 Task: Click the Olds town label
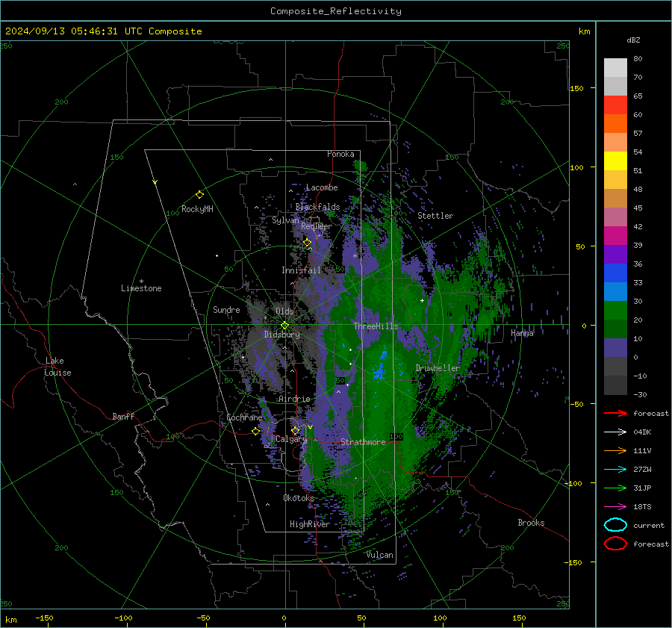284,311
